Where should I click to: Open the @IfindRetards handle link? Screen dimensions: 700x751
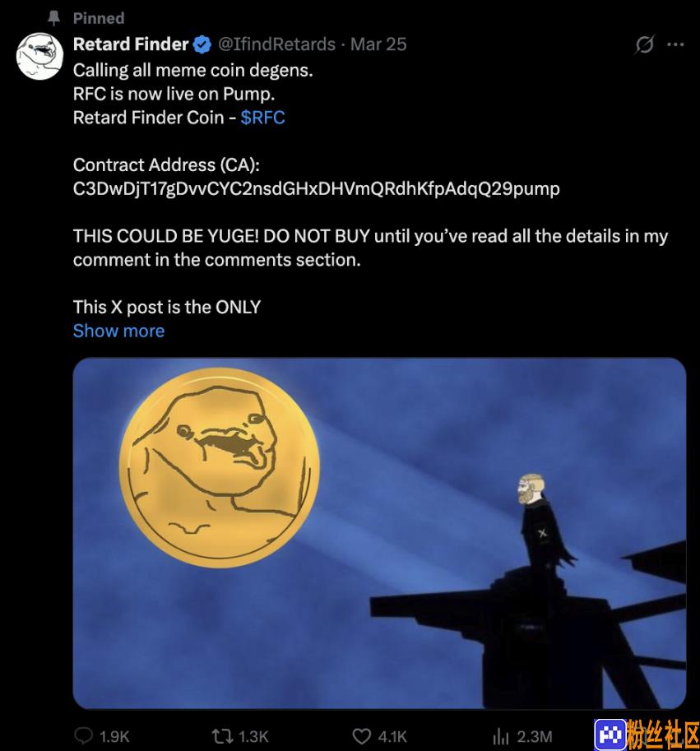[x=276, y=44]
